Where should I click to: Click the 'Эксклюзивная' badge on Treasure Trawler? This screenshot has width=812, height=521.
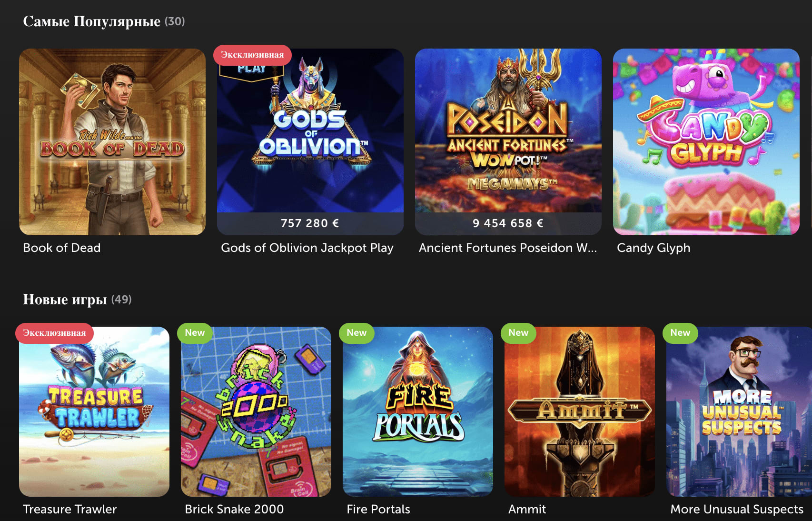click(x=54, y=333)
